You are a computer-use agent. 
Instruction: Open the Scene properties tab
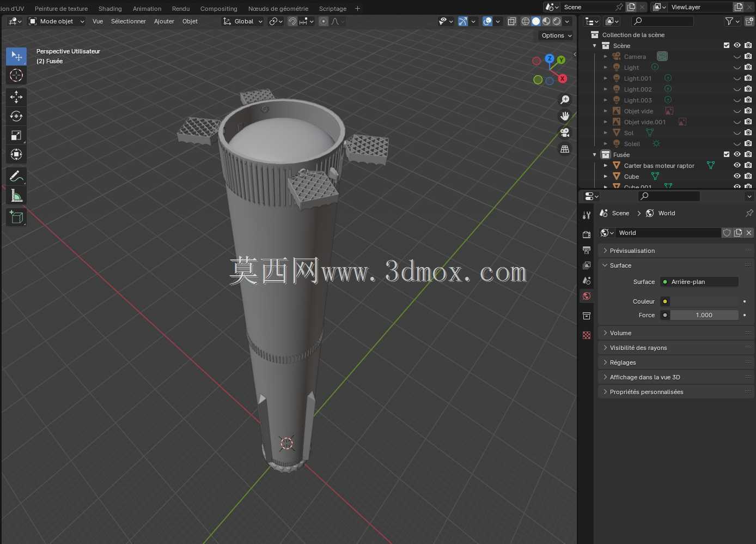[587, 281]
